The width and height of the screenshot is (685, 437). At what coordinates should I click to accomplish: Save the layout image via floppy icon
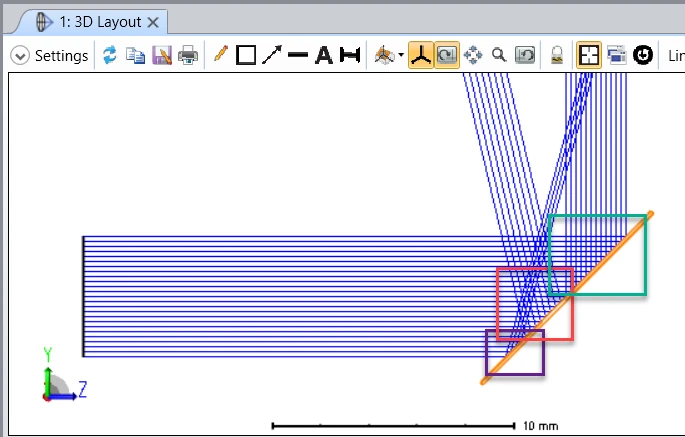tap(162, 55)
